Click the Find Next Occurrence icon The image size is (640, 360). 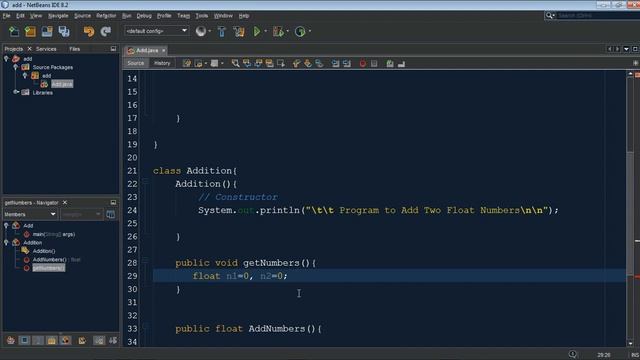click(x=258, y=63)
